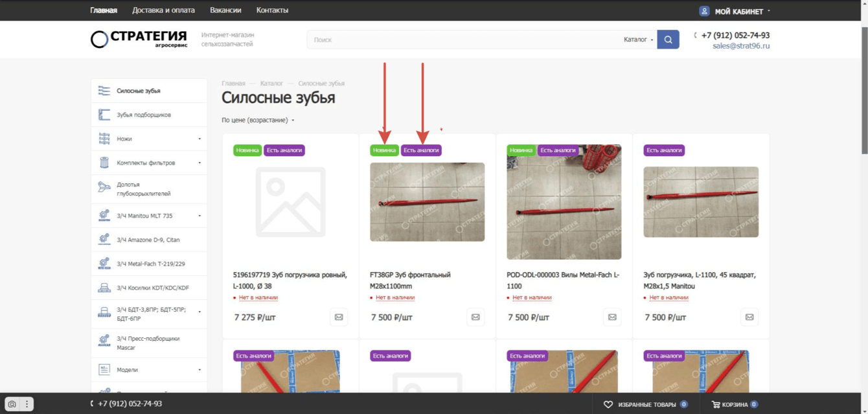Open Доставка и оплата in top menu
The width and height of the screenshot is (868, 414).
[x=163, y=10]
